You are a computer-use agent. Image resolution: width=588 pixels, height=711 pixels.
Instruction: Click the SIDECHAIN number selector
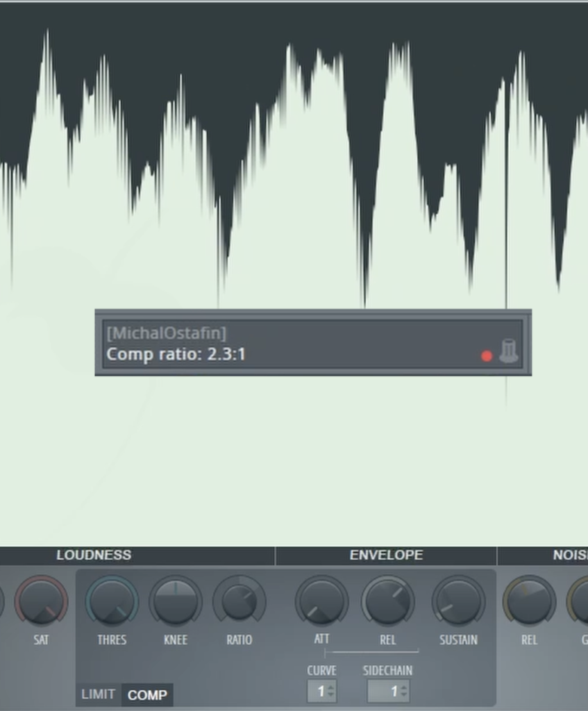click(388, 692)
